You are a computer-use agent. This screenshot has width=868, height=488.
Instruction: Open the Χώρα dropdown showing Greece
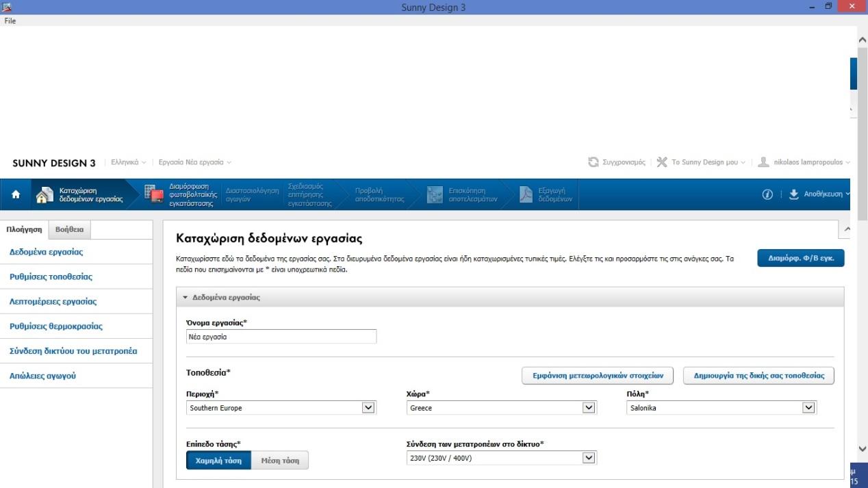click(502, 408)
